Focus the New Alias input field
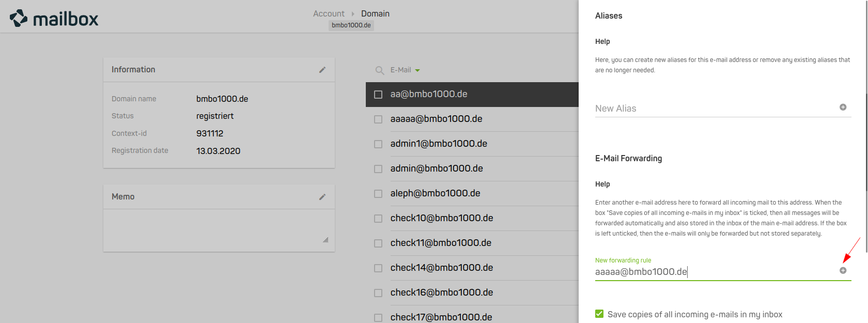The height and width of the screenshot is (323, 868). coord(713,109)
